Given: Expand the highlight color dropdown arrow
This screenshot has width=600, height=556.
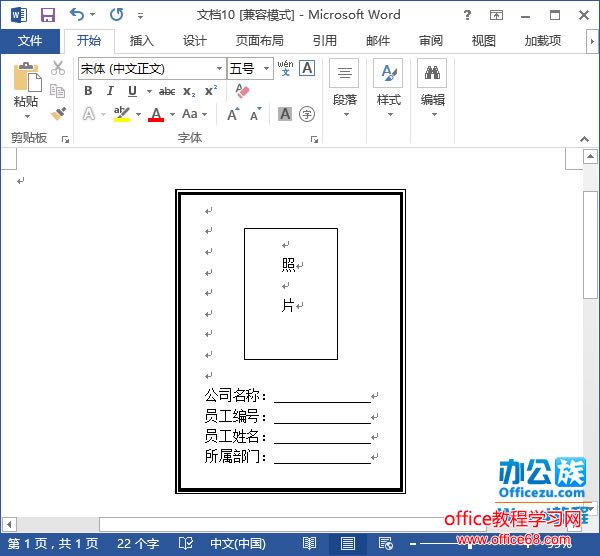Looking at the screenshot, I should tap(138, 114).
